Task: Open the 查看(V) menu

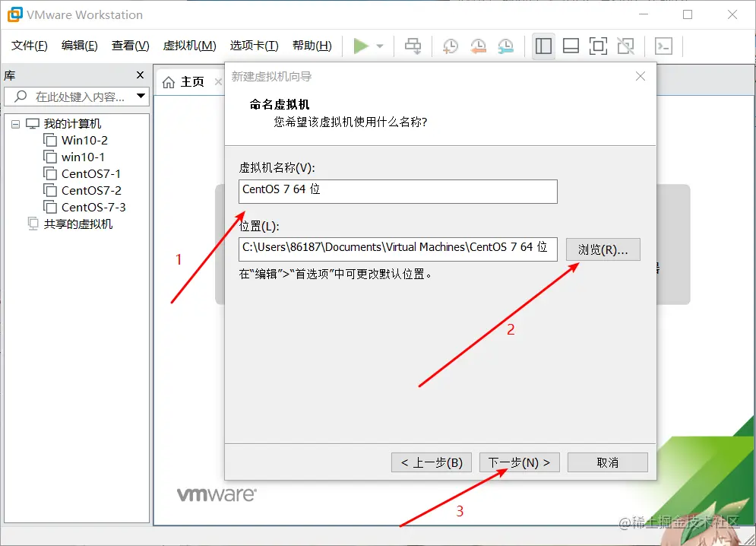Action: point(130,46)
